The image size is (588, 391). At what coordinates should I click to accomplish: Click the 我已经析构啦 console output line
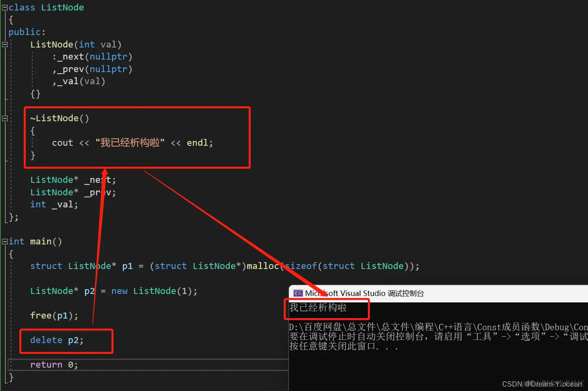(x=318, y=308)
